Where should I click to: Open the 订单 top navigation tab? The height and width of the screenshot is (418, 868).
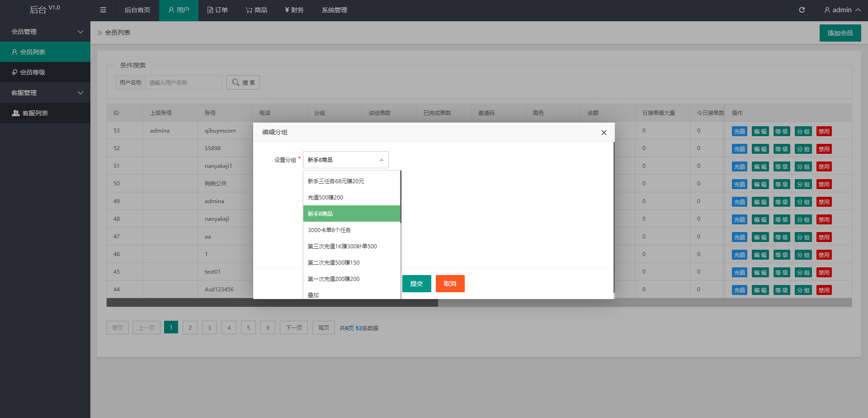pos(217,10)
